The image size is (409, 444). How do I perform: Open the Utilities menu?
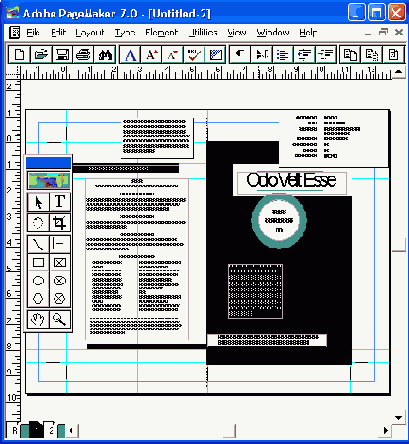pos(203,32)
